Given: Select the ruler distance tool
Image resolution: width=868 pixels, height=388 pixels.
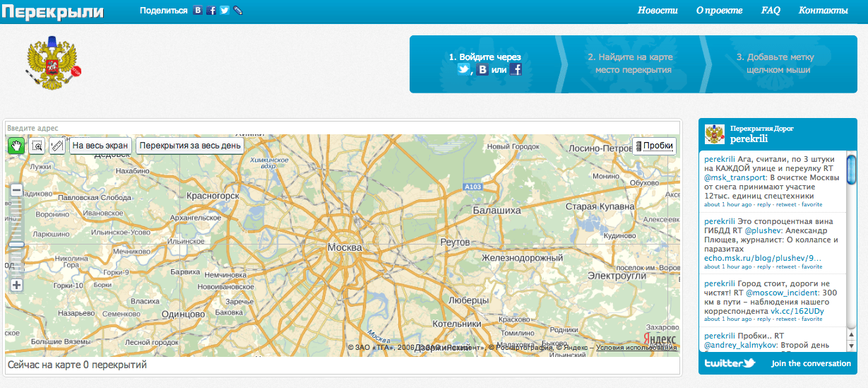Looking at the screenshot, I should tap(57, 146).
